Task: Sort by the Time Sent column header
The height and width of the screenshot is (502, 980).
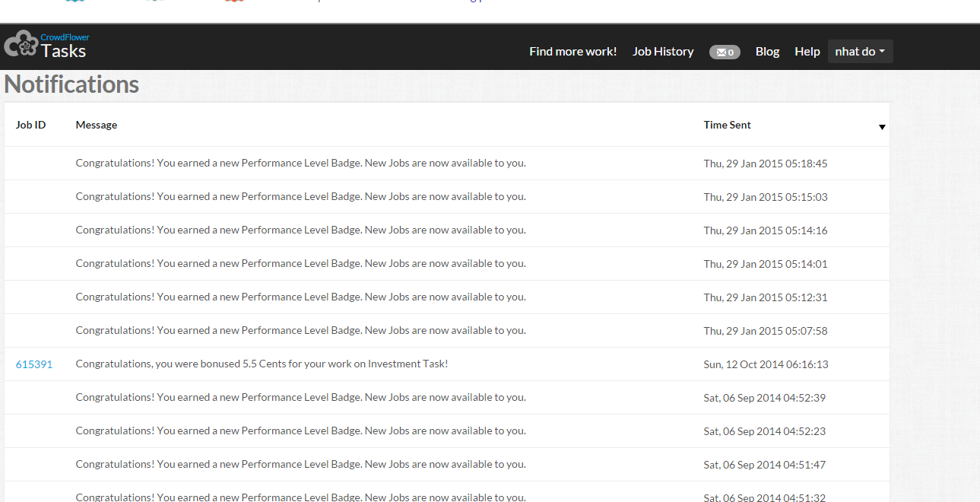Action: coord(727,125)
